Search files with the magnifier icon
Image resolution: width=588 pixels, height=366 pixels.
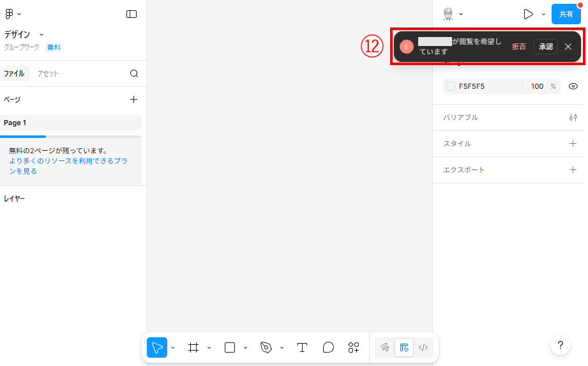tap(134, 73)
